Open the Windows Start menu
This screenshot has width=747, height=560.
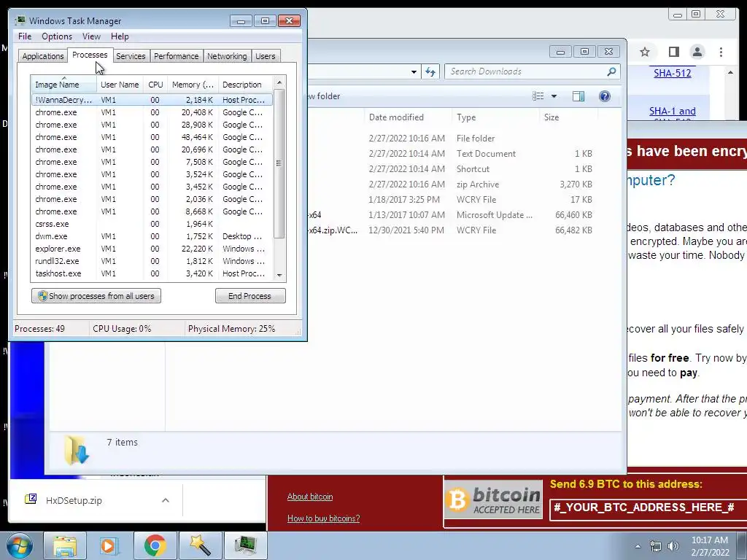click(x=20, y=545)
